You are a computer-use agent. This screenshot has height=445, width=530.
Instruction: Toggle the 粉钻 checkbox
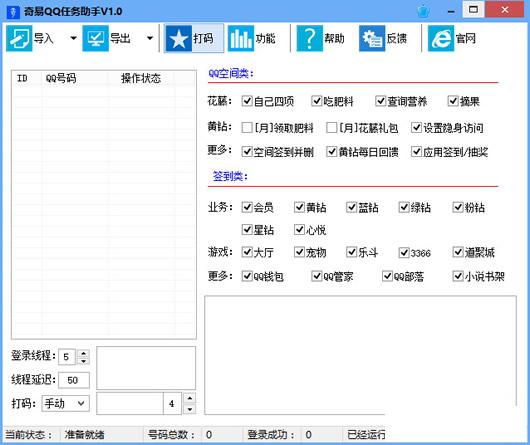(x=458, y=207)
